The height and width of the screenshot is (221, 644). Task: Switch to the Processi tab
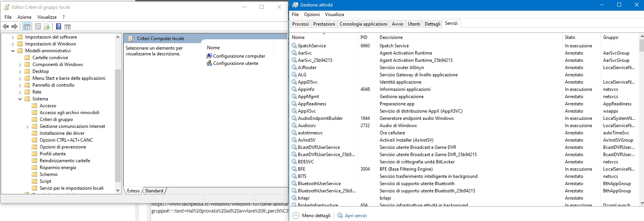click(300, 24)
